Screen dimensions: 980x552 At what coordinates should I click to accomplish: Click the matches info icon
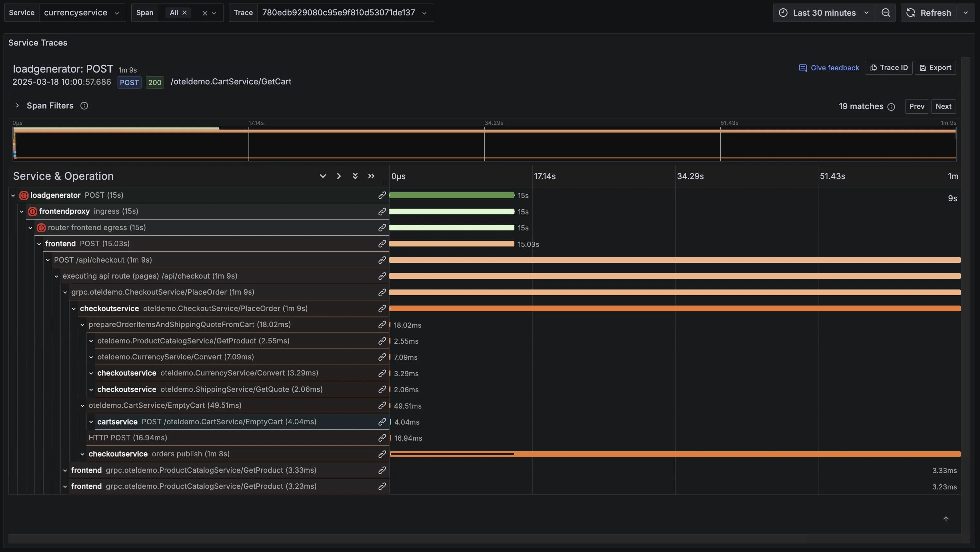click(891, 107)
